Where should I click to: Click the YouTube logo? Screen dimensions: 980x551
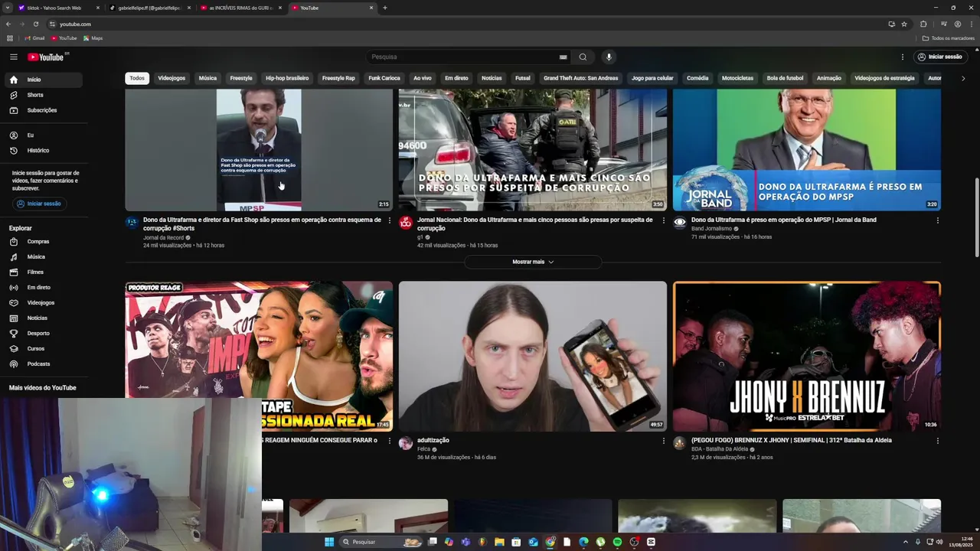pyautogui.click(x=46, y=57)
